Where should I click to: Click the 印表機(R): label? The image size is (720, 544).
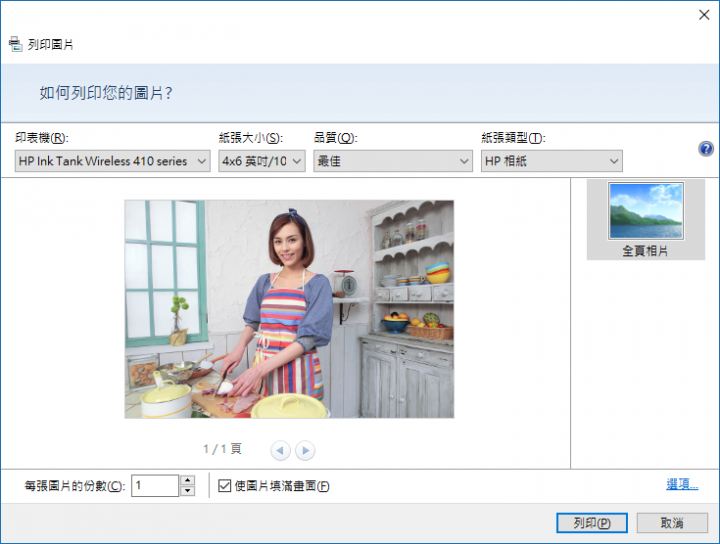point(42,138)
